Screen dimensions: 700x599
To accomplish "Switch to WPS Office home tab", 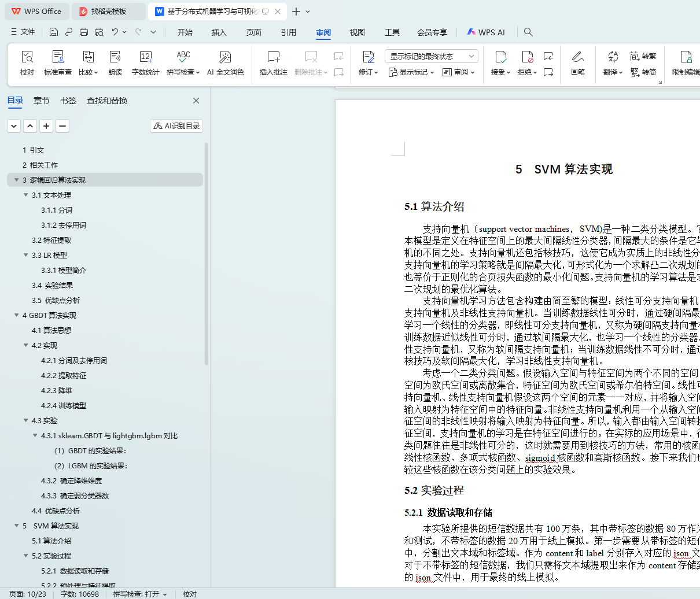I will (x=38, y=12).
